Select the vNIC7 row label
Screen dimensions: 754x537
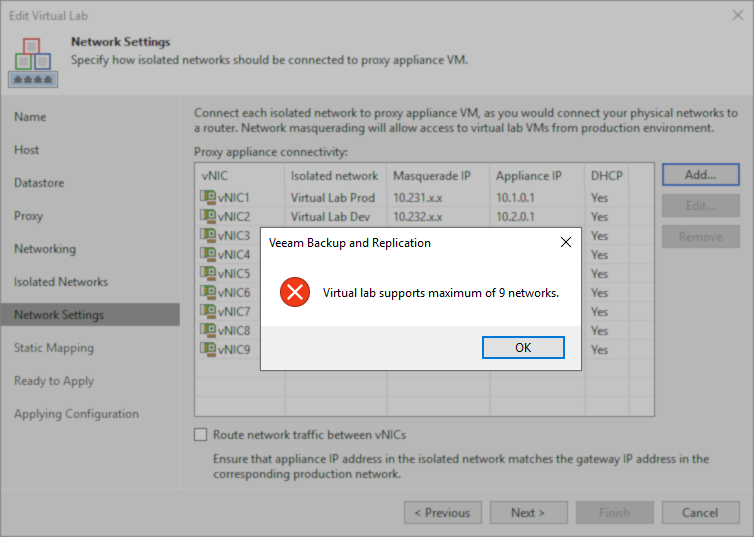234,312
